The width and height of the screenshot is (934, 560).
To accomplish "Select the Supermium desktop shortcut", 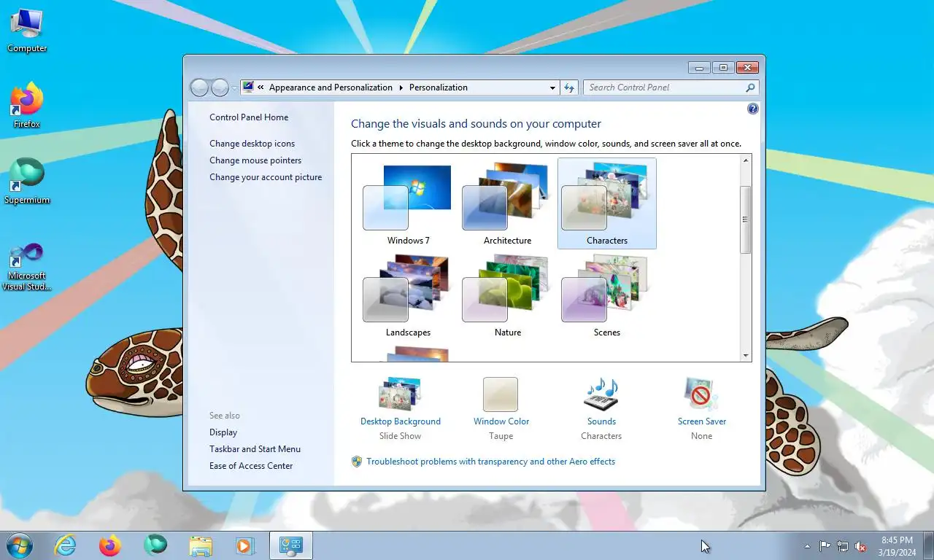I will (x=27, y=182).
